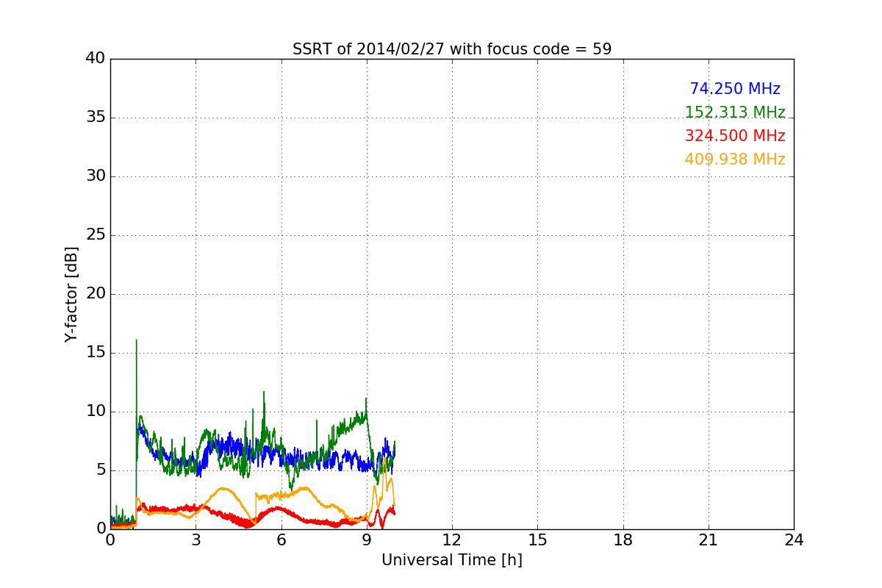The width and height of the screenshot is (882, 588).
Task: Select the 152.313 MHz legend label
Action: tap(735, 112)
